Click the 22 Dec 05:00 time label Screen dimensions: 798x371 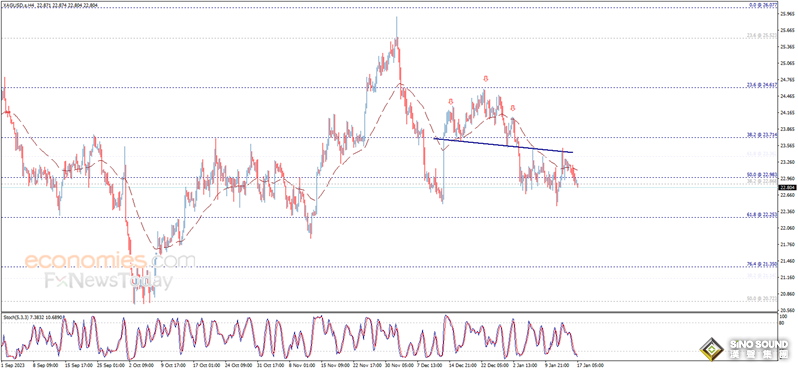[x=494, y=365]
